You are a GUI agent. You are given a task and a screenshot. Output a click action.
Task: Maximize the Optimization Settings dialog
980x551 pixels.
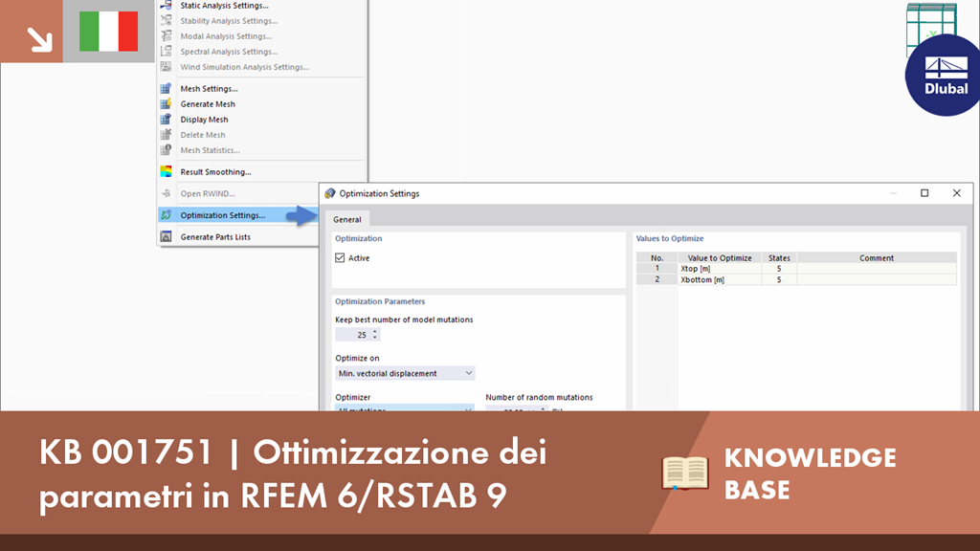coord(924,193)
